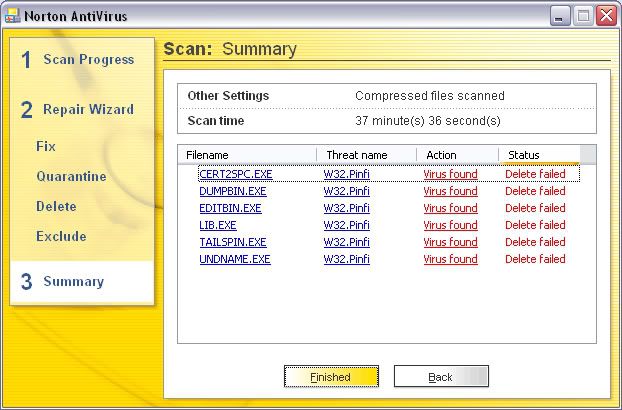Sort by Action column header

[x=457, y=155]
